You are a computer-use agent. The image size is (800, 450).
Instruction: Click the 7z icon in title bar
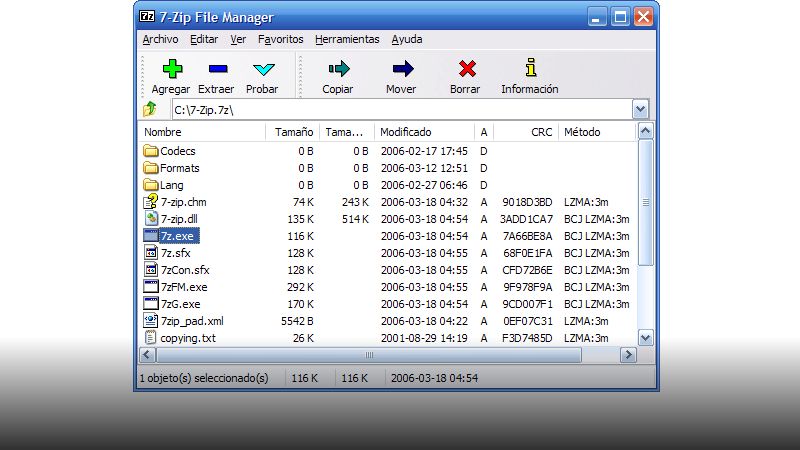[x=147, y=16]
